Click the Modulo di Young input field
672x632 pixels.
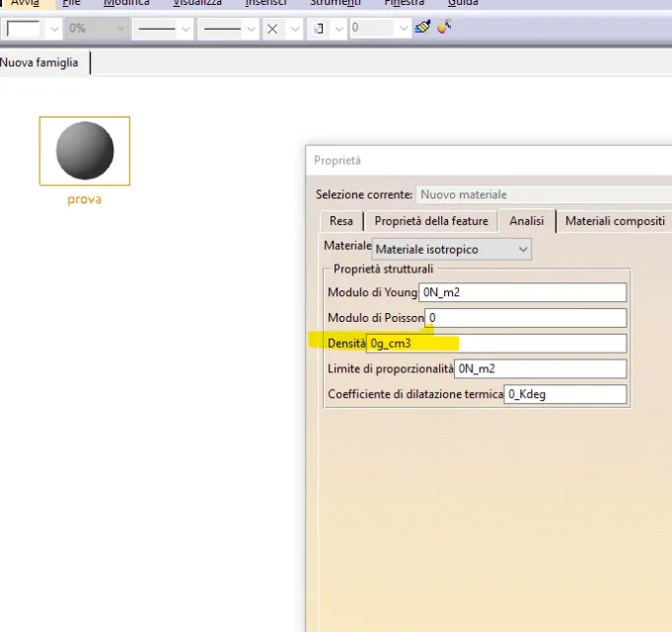523,292
